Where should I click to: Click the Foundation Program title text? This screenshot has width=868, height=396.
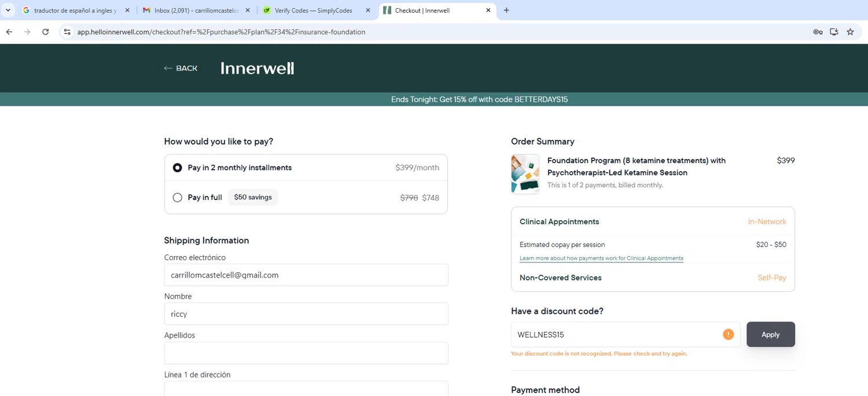coord(637,166)
